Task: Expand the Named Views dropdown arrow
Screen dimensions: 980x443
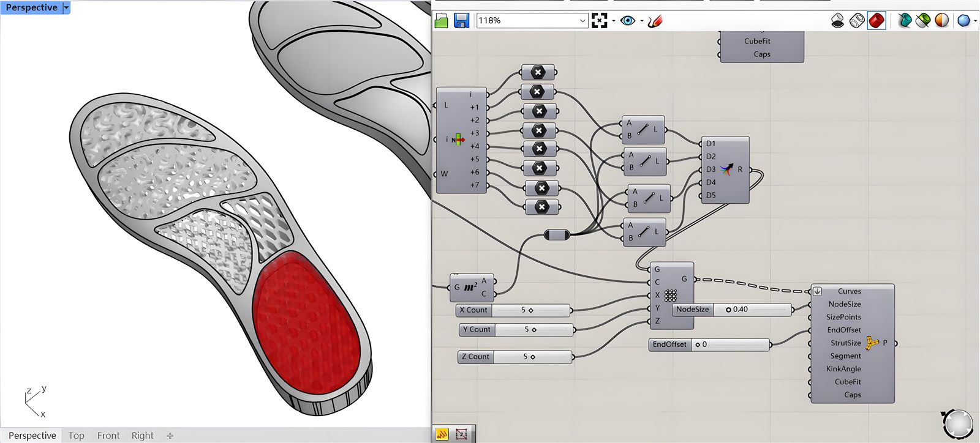Action: click(641, 21)
